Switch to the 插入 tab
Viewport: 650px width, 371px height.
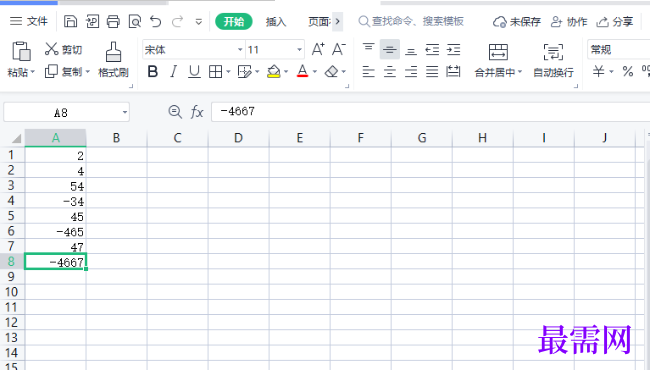pyautogui.click(x=276, y=22)
